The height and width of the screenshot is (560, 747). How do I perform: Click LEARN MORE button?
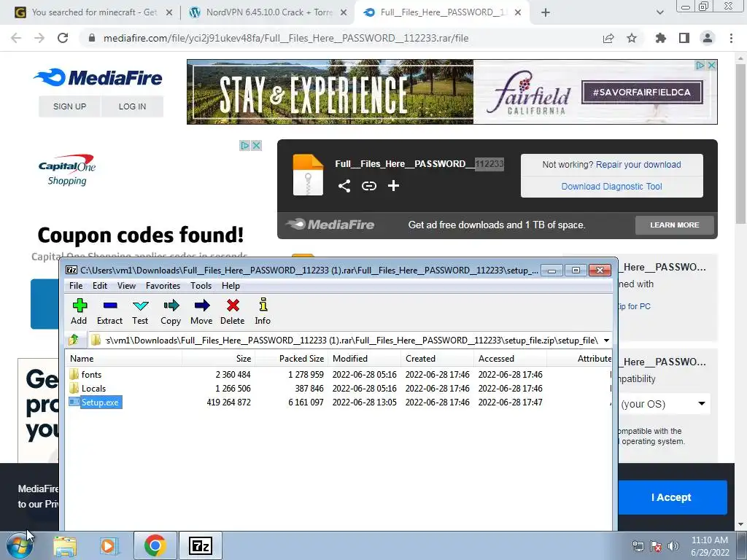click(x=675, y=225)
